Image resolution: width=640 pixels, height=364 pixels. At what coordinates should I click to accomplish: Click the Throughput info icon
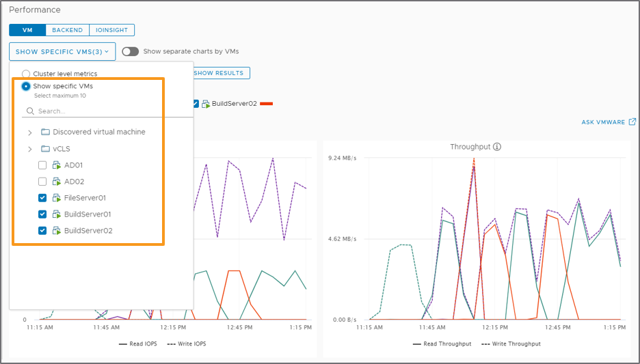497,147
